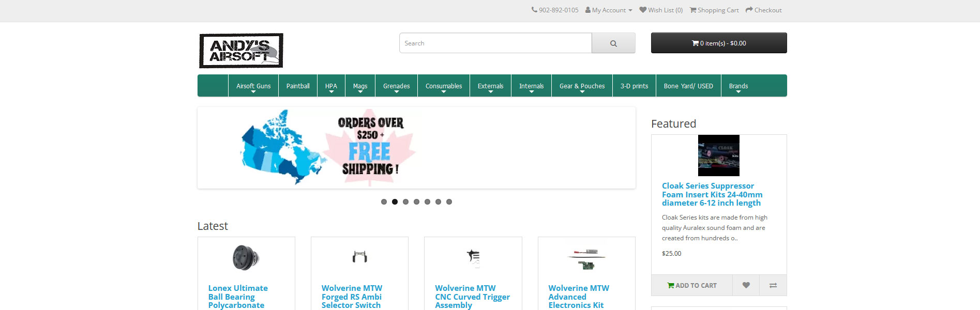The height and width of the screenshot is (310, 980).
Task: Open the Bone Yard/ USED category
Action: tap(688, 86)
